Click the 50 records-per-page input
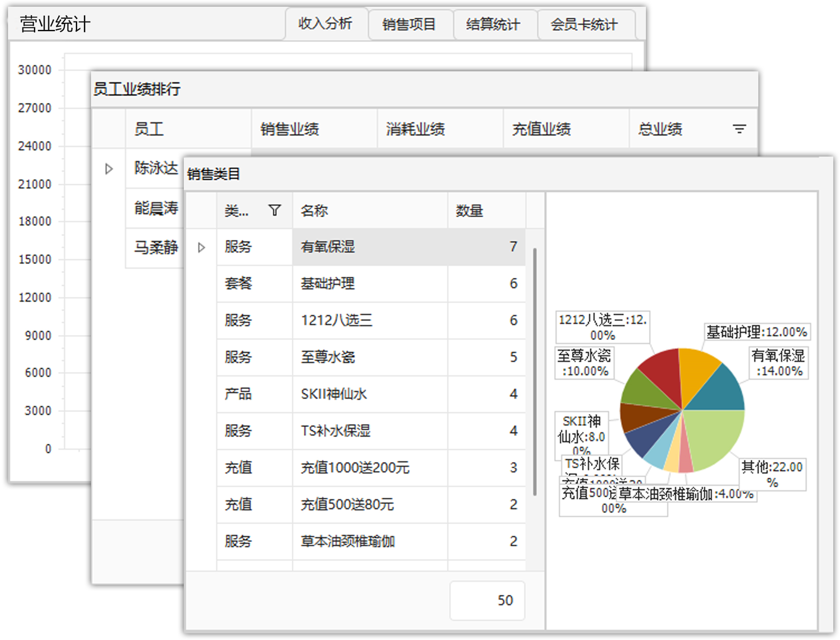 487,600
